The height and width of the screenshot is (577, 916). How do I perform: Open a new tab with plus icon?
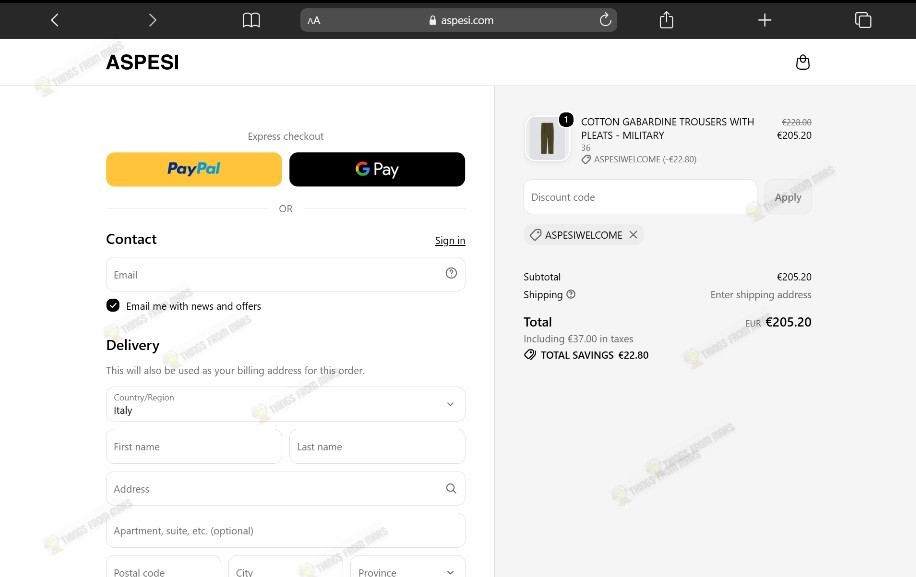point(765,20)
